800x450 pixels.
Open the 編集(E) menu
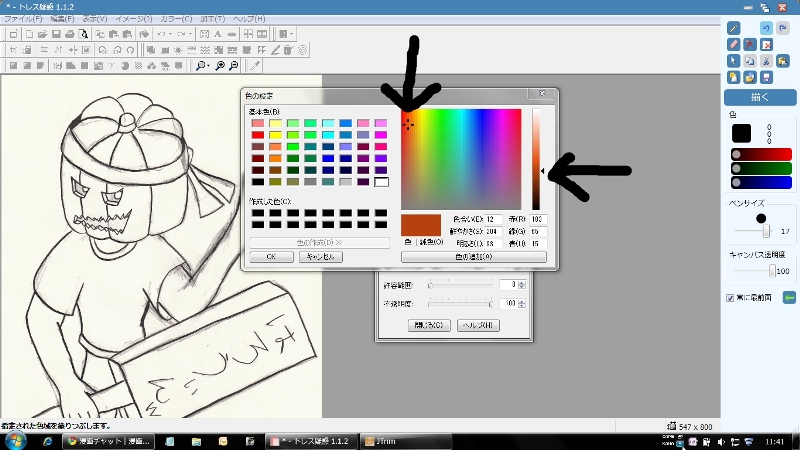click(62, 19)
